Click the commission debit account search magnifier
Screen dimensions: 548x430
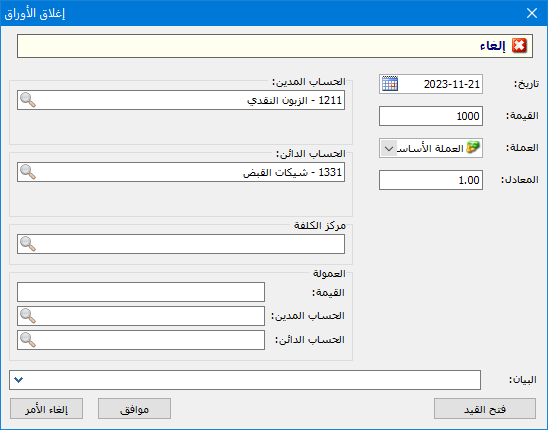pos(28,316)
